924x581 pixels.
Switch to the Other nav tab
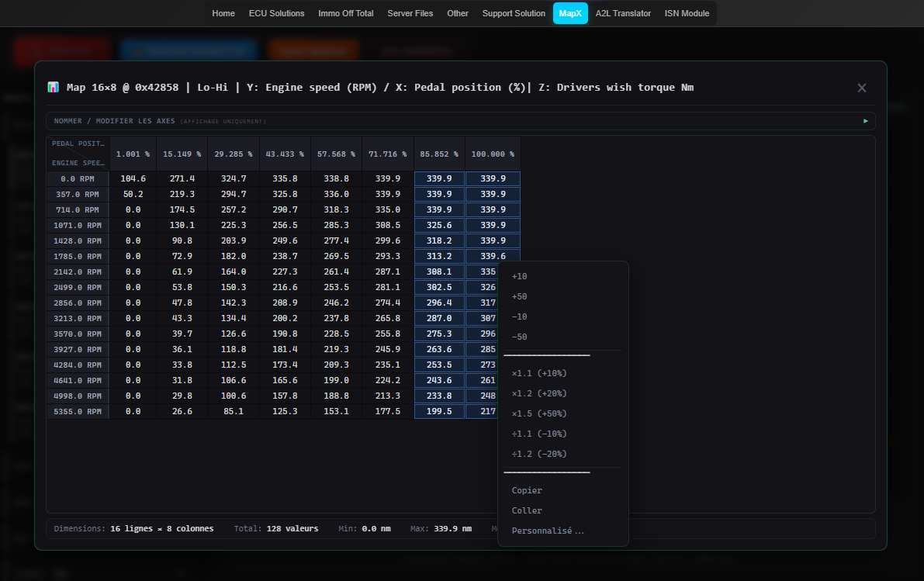[x=457, y=13]
